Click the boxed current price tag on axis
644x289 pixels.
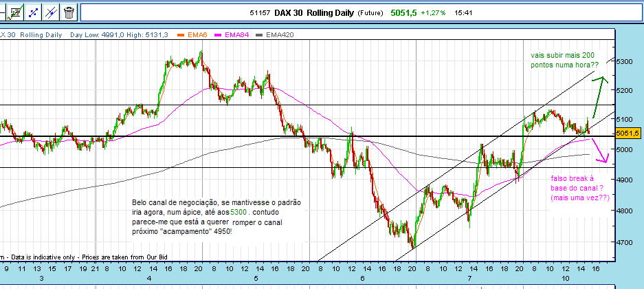click(628, 133)
